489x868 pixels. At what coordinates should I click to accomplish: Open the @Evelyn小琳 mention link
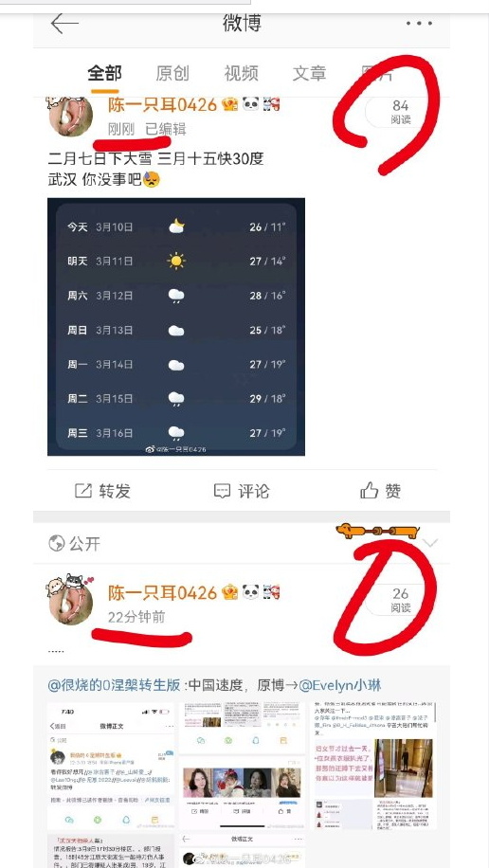[x=340, y=685]
